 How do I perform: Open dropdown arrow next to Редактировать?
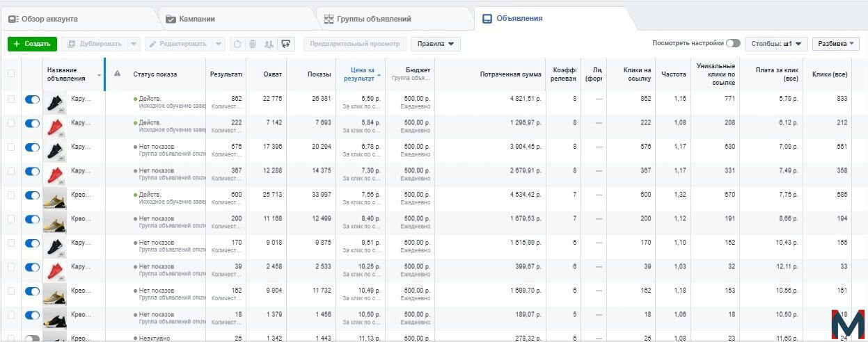[x=219, y=44]
